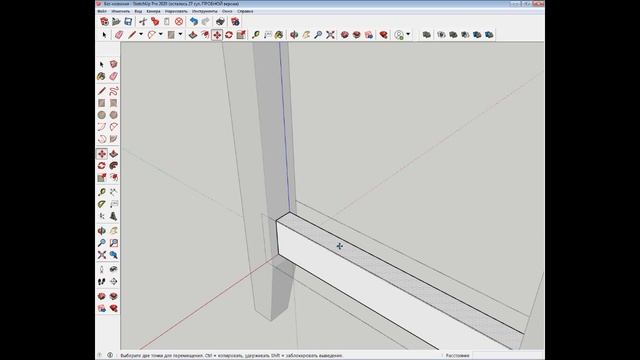Select Make Component icon in left tool set
The width and height of the screenshot is (640, 360).
113,64
